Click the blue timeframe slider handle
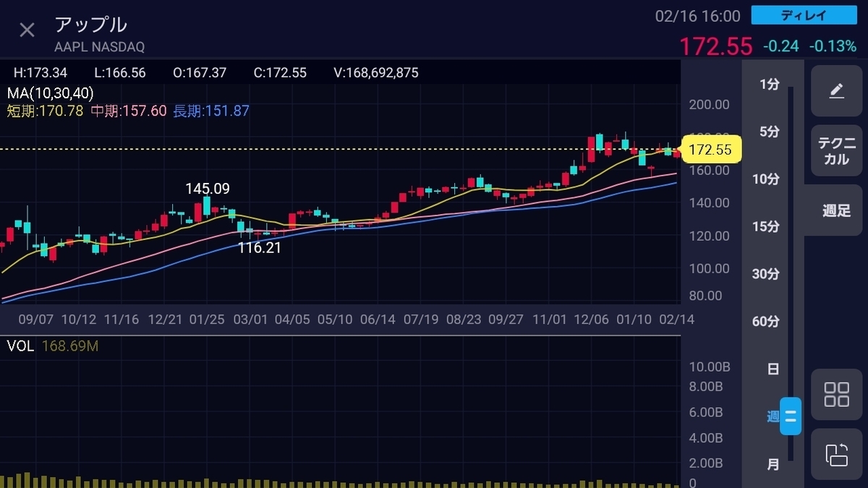Viewport: 868px width, 488px height. pos(791,416)
